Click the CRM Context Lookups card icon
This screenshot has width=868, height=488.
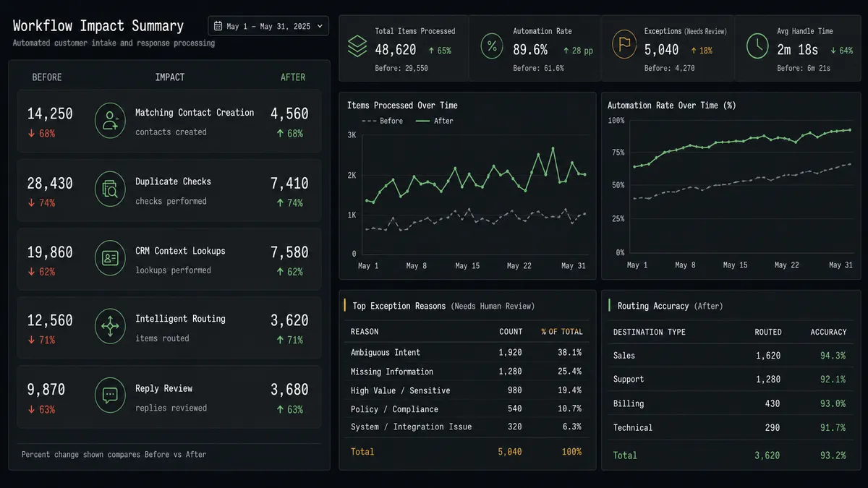tap(110, 259)
